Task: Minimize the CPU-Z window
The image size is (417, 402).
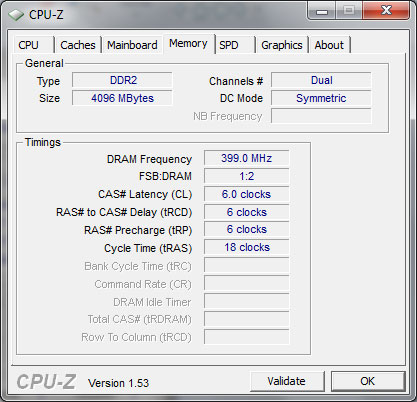Action: [x=322, y=11]
